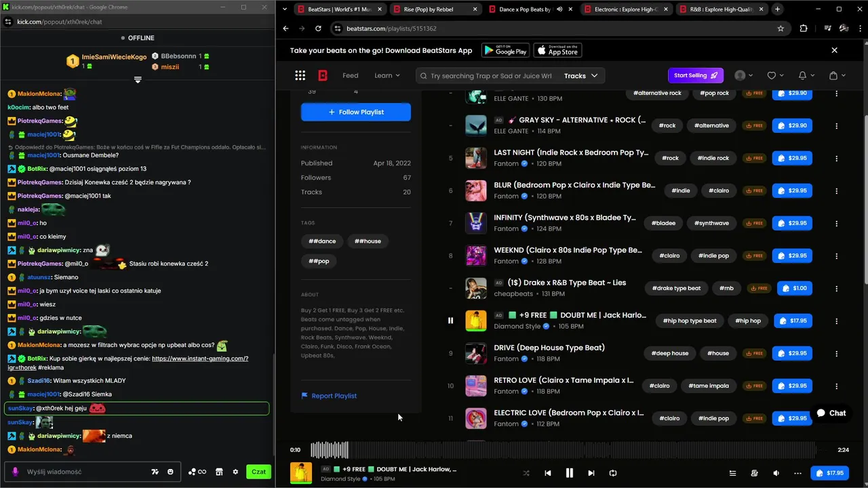This screenshot has height=488, width=868.
Task: Open lyrics/notes icon next to queue
Action: pos(754,473)
